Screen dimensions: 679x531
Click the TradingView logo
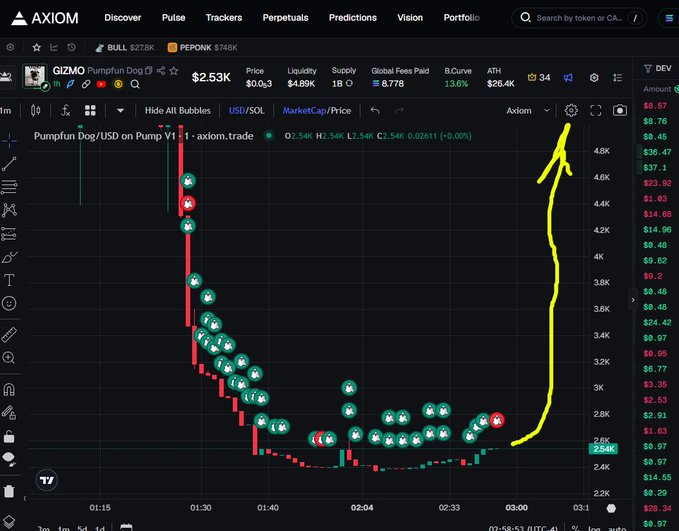46,480
